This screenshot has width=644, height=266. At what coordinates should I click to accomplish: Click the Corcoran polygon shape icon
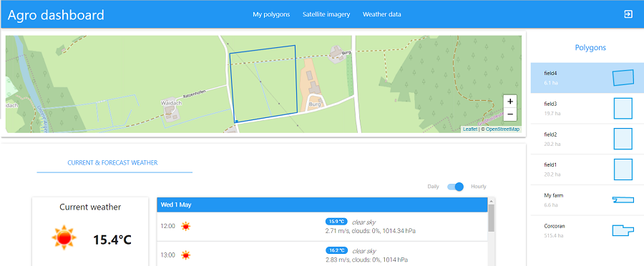623,230
